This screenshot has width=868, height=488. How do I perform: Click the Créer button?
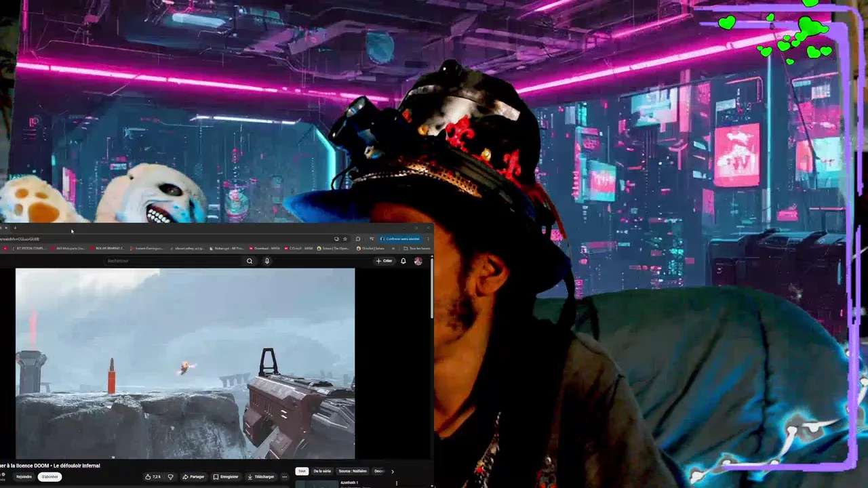[384, 261]
